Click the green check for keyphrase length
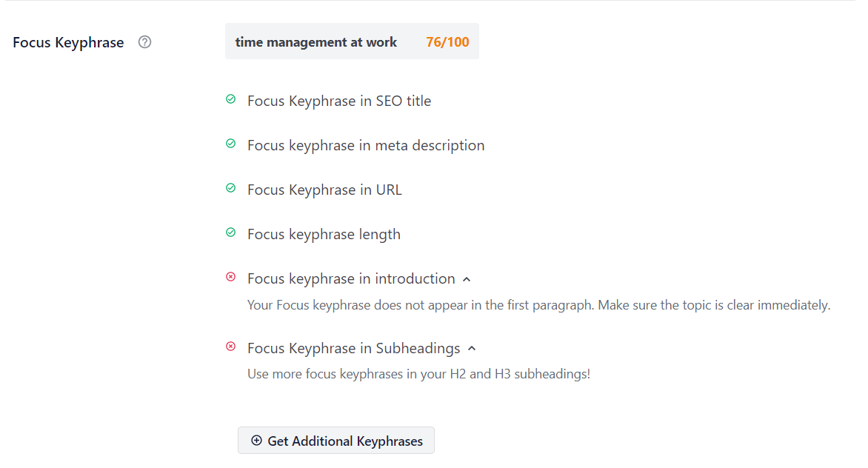Image resolution: width=868 pixels, height=468 pixels. 230,233
